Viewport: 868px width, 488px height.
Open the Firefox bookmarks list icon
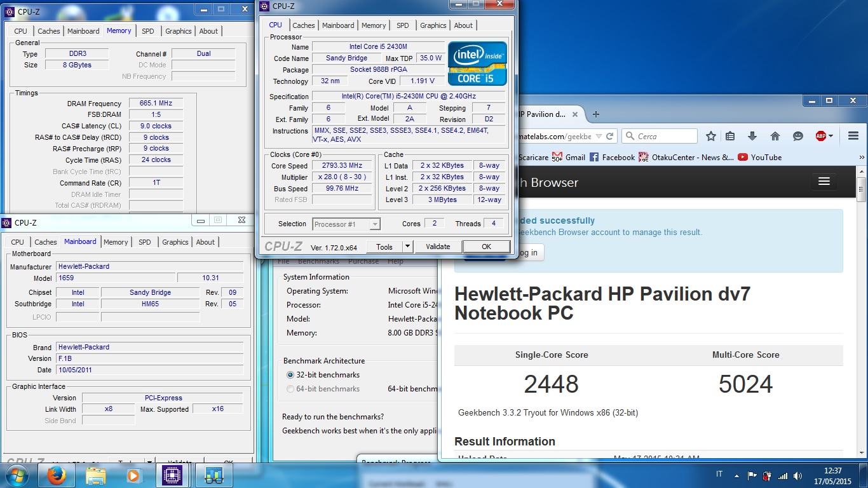pos(730,136)
